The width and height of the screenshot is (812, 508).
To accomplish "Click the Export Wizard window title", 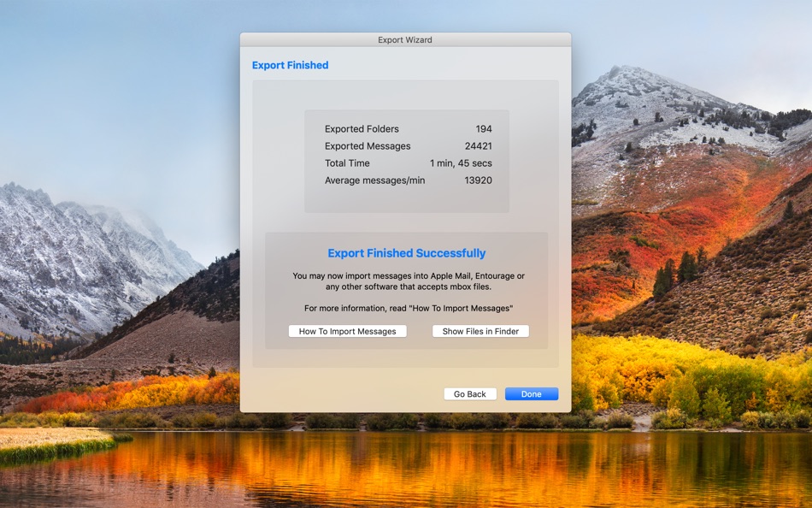I will pos(405,40).
